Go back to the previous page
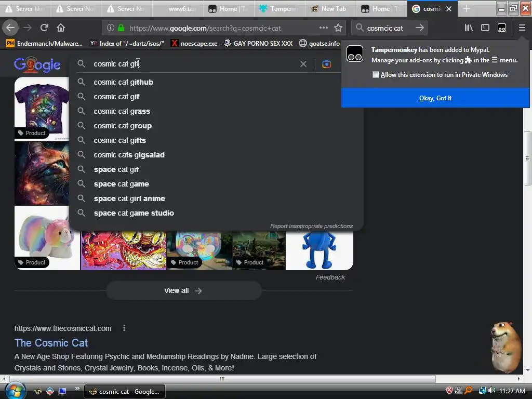 pos(10,28)
